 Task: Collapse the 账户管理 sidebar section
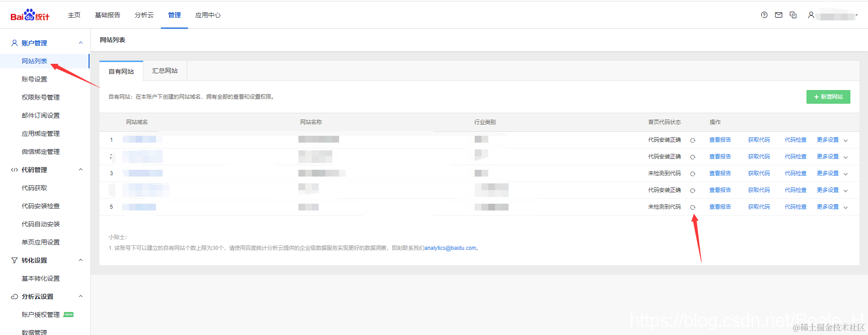pyautogui.click(x=81, y=43)
